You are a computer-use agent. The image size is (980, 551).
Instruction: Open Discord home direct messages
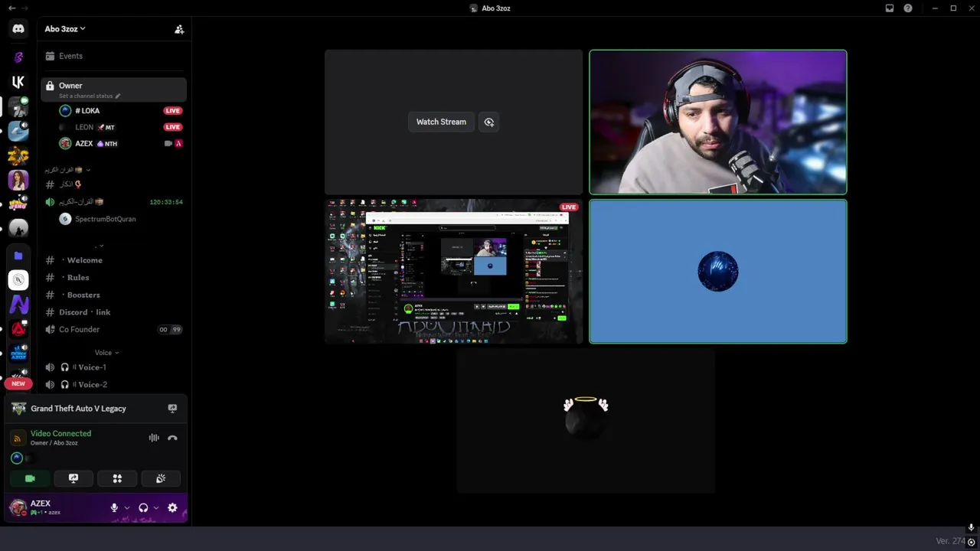pos(18,29)
